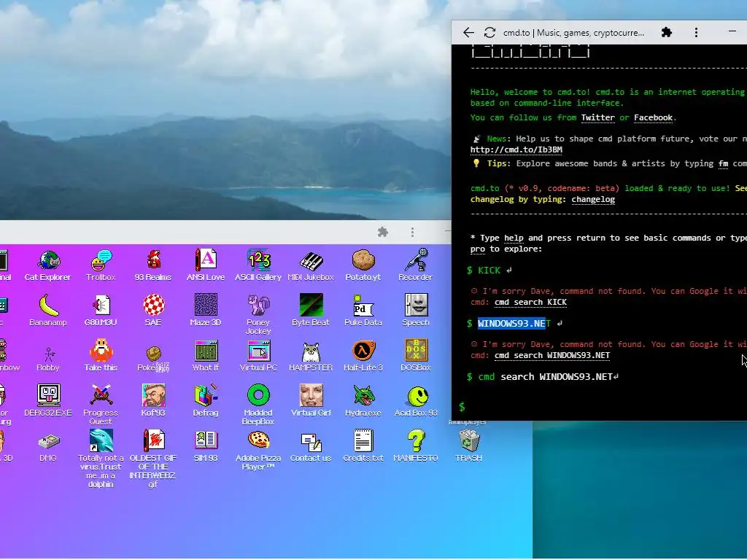Launch the SIM 93 icon
747x560 pixels.
[x=205, y=447]
